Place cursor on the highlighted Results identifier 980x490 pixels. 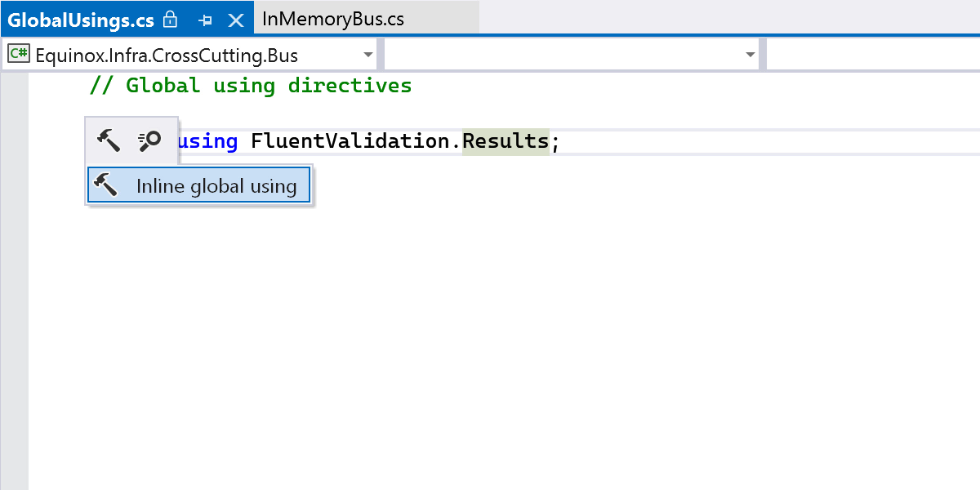(506, 141)
